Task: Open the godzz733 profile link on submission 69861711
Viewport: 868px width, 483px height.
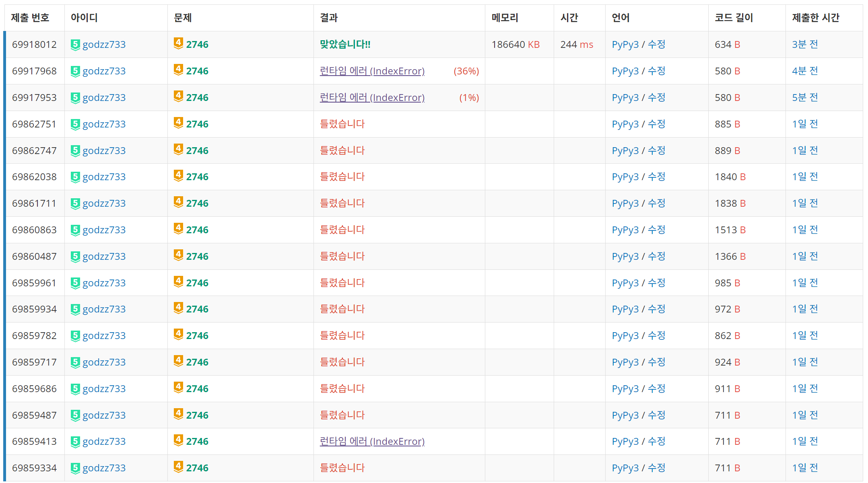Action: pos(104,203)
